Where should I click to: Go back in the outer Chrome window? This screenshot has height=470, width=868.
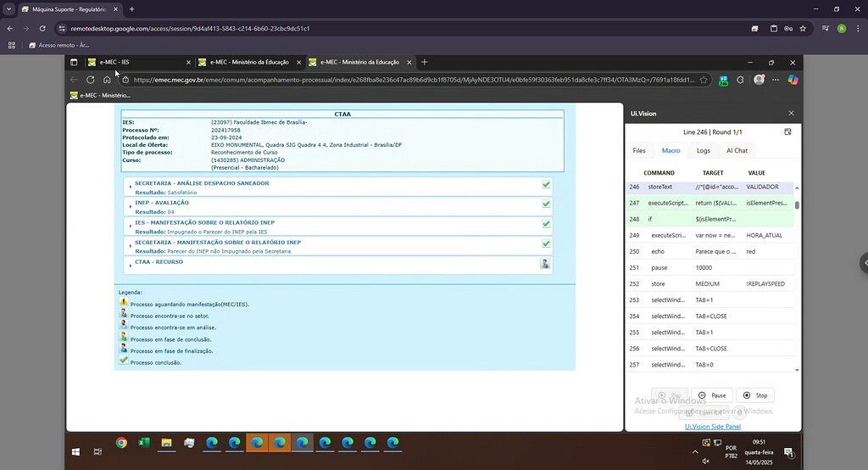coord(10,28)
